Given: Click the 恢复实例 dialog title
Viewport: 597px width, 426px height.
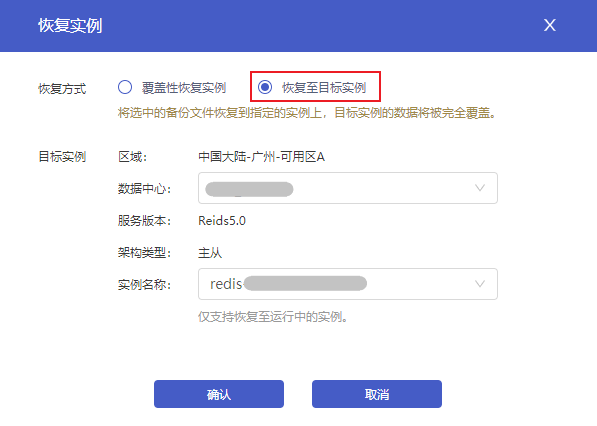Looking at the screenshot, I should 70,26.
